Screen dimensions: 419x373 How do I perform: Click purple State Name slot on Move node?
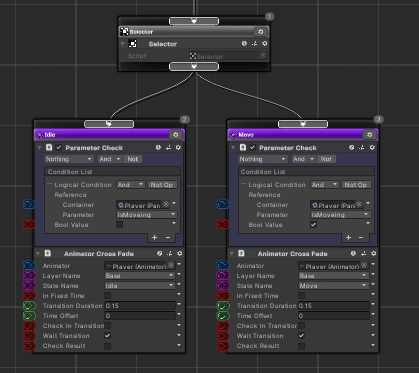(223, 286)
